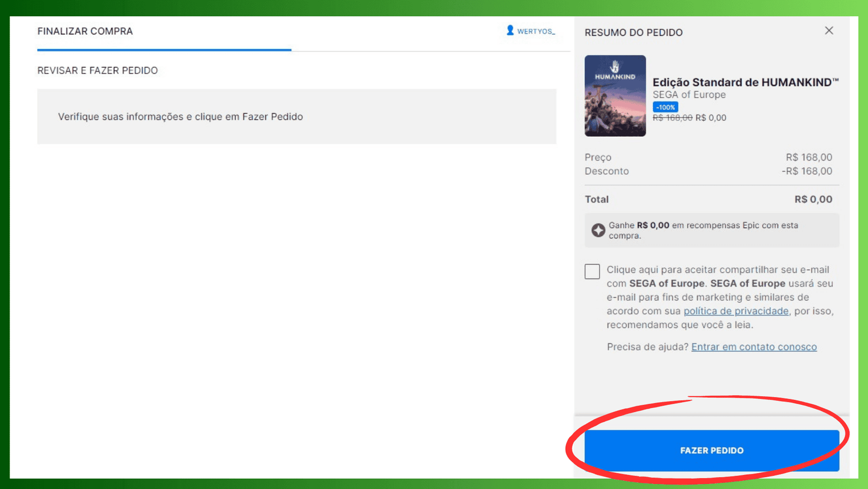
Task: Click the RESUMO DO PEDIDO heading
Action: 633,33
